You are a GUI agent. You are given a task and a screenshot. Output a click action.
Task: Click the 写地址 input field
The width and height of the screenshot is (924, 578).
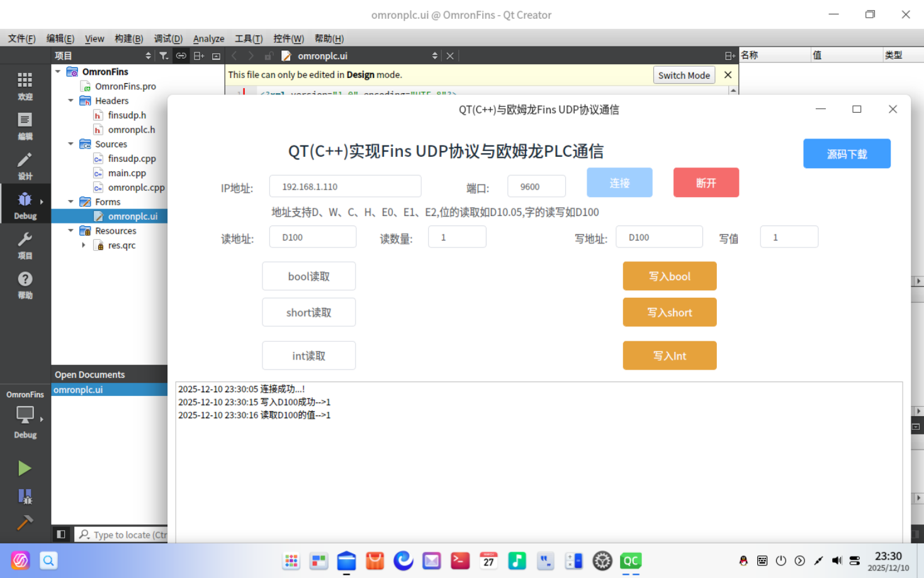tap(659, 237)
